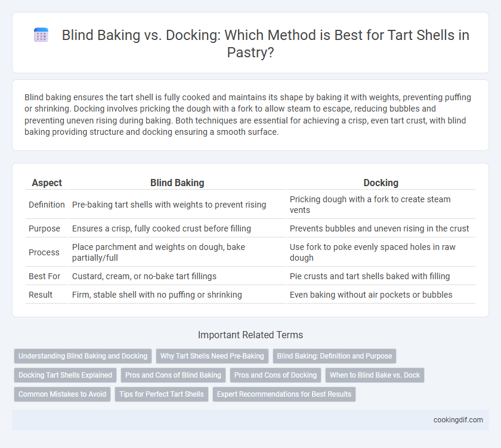Image resolution: width=501 pixels, height=448 pixels.
Task: Click the Docking column header
Action: (381, 183)
